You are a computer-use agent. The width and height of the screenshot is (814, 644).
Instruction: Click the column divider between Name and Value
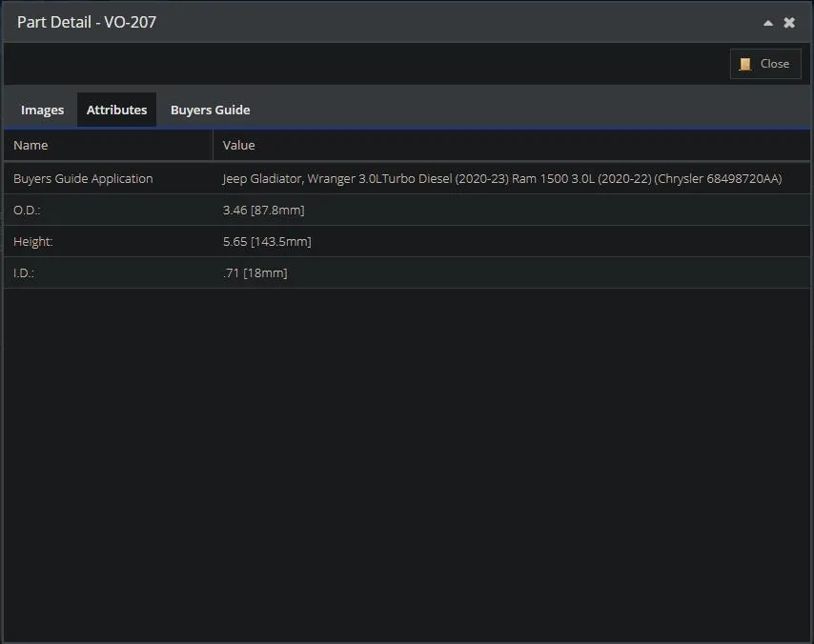pos(213,145)
